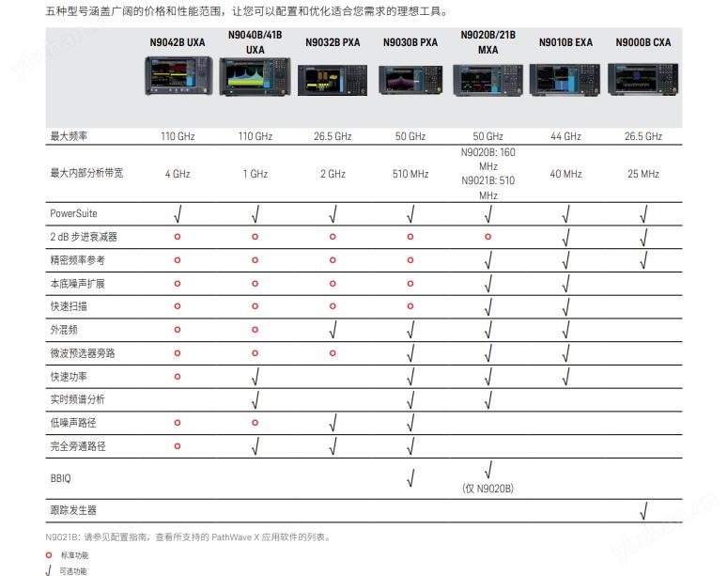Viewport: 728px width, 576px height.
Task: Click the N9000B CXA column header
Action: click(x=643, y=42)
